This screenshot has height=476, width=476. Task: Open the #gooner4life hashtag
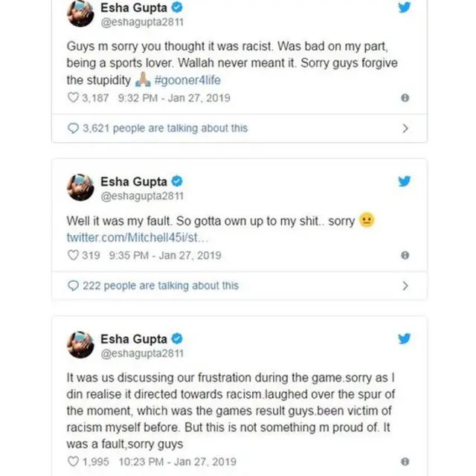pos(187,80)
